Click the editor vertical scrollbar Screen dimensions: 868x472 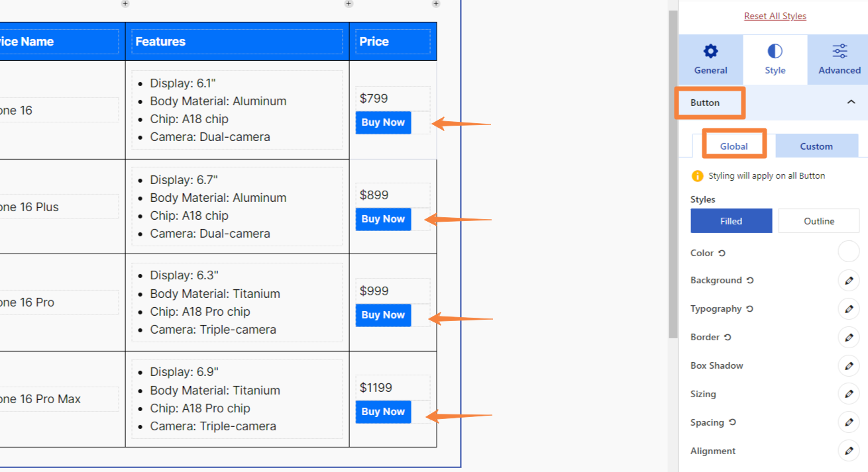pos(673,173)
